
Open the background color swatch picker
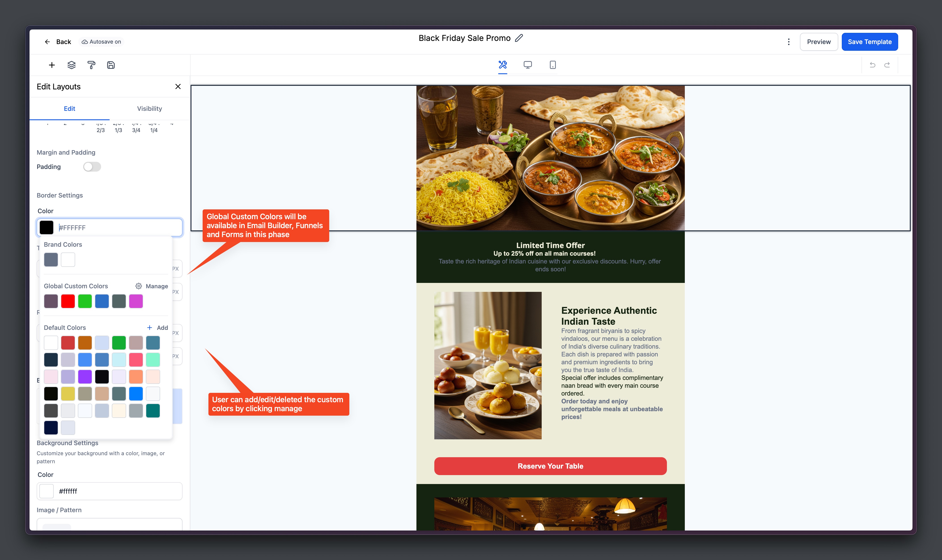[47, 491]
